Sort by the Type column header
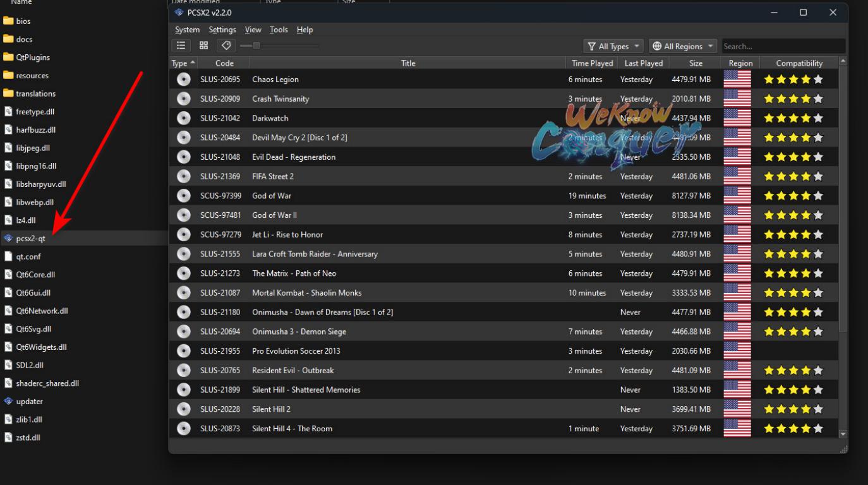The image size is (868, 485). pyautogui.click(x=183, y=63)
